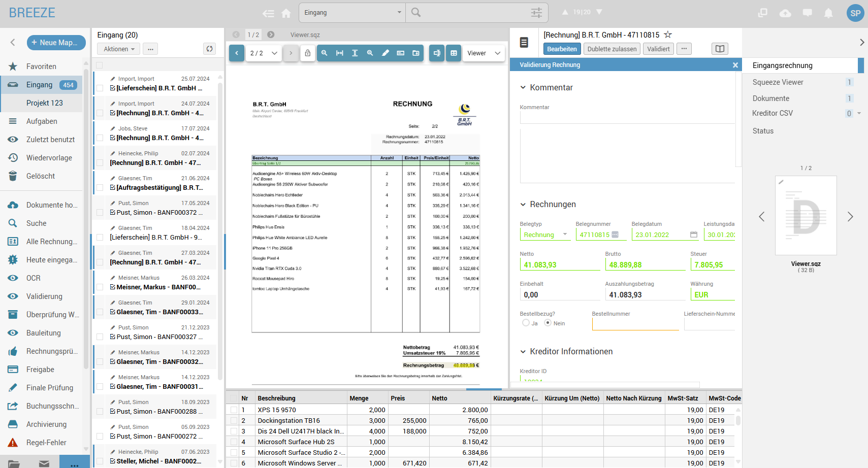Open the 2 / 2 page selector dropdown
Screen dimensions: 868x468
264,53
